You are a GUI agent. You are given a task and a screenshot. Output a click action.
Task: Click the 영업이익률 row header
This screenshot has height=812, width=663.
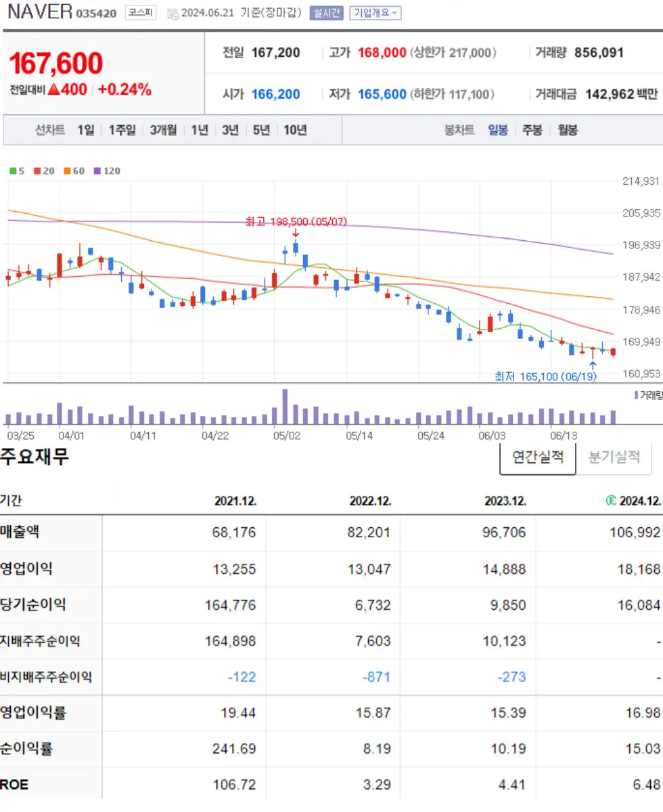tap(33, 713)
